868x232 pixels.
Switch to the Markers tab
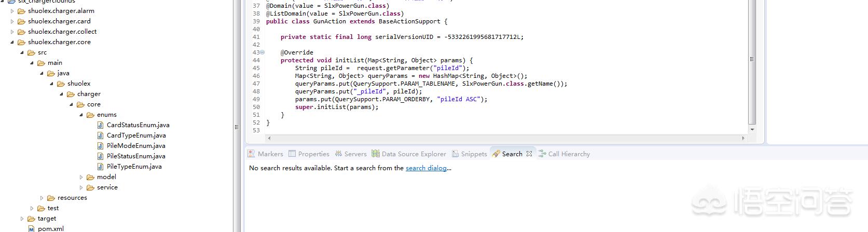[265, 154]
